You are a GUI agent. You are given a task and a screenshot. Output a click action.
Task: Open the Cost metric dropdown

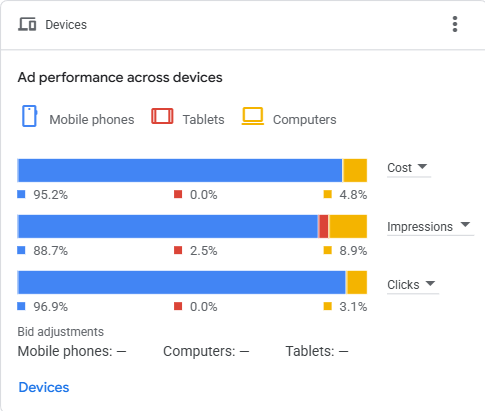[409, 167]
